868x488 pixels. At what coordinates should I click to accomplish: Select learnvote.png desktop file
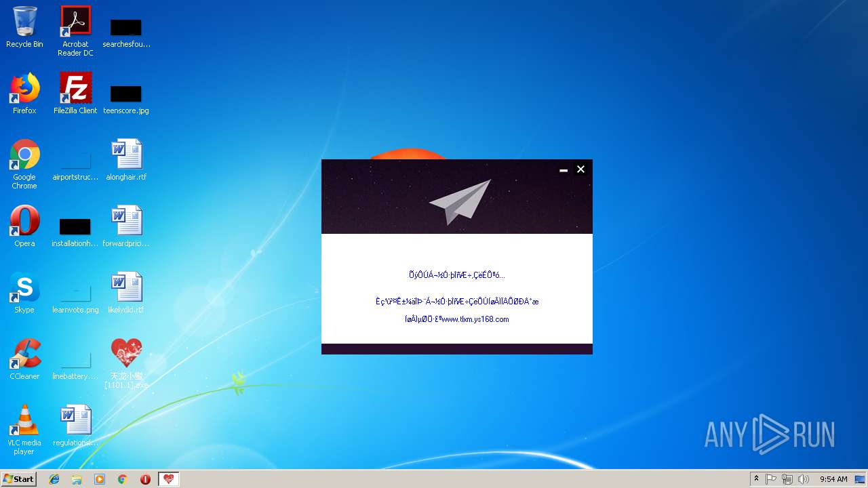pyautogui.click(x=75, y=298)
